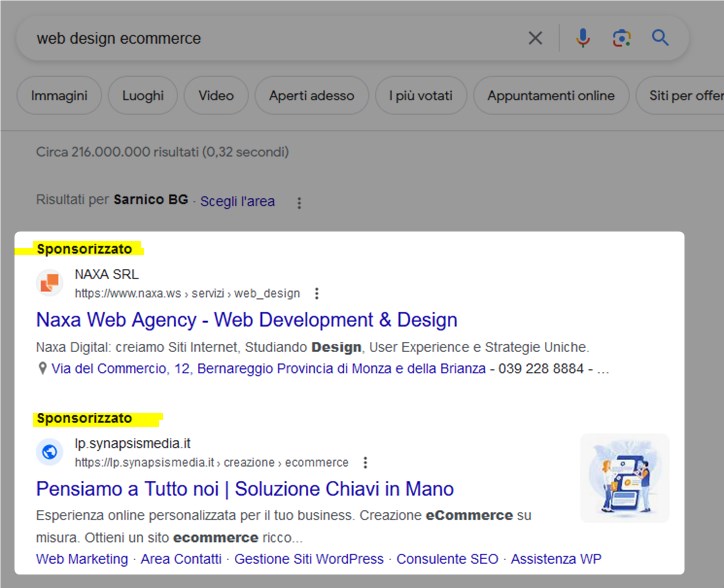
Task: Click the Sarnico BG location text
Action: pos(151,200)
